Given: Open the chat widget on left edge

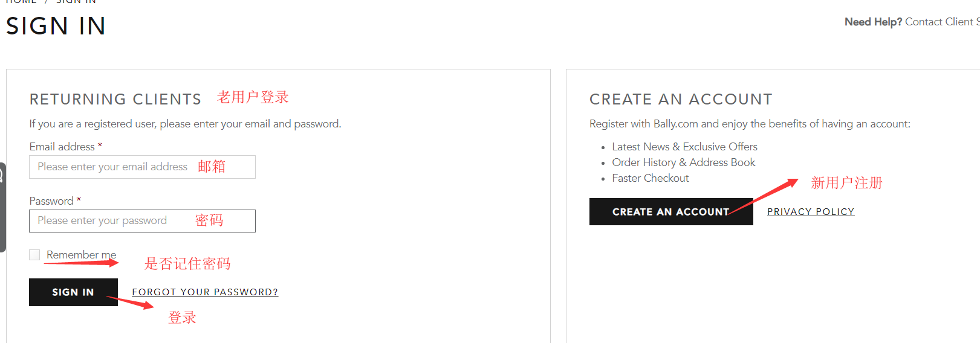Looking at the screenshot, I should click(x=2, y=207).
